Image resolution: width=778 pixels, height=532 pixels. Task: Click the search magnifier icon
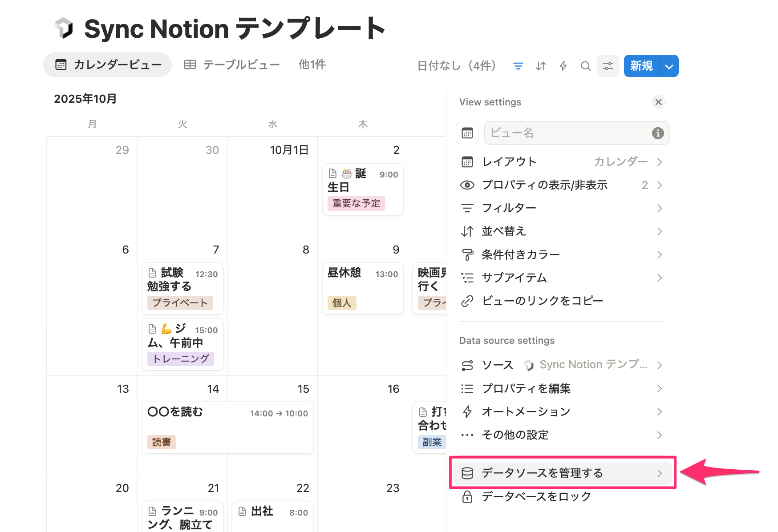[586, 66]
